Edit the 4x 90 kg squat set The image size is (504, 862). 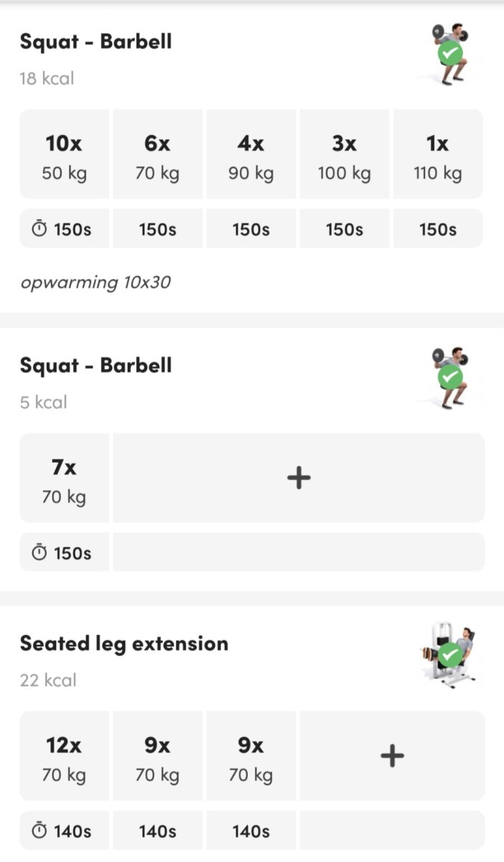(x=251, y=154)
